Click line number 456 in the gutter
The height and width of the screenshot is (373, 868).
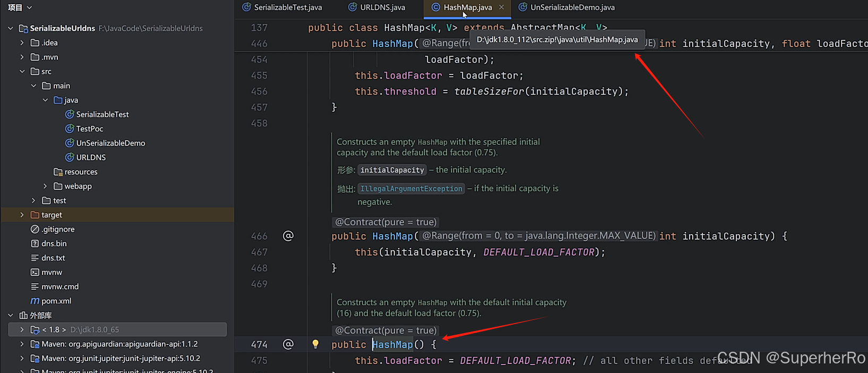(259, 91)
